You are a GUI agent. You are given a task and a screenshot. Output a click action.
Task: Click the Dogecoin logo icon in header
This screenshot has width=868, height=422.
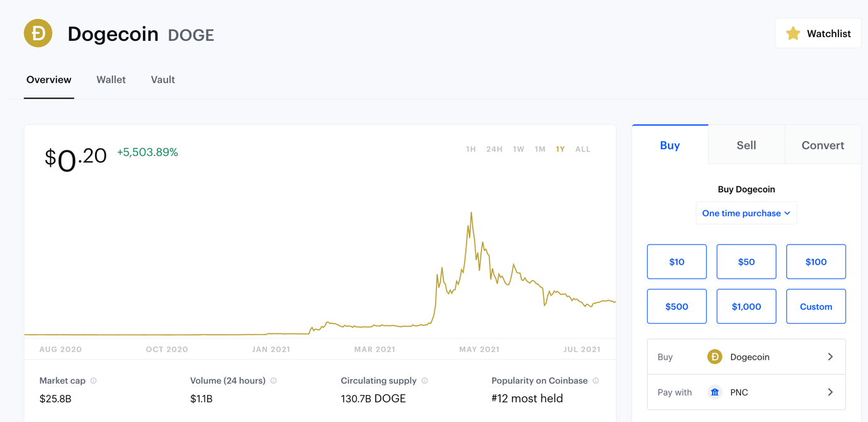[x=38, y=33]
